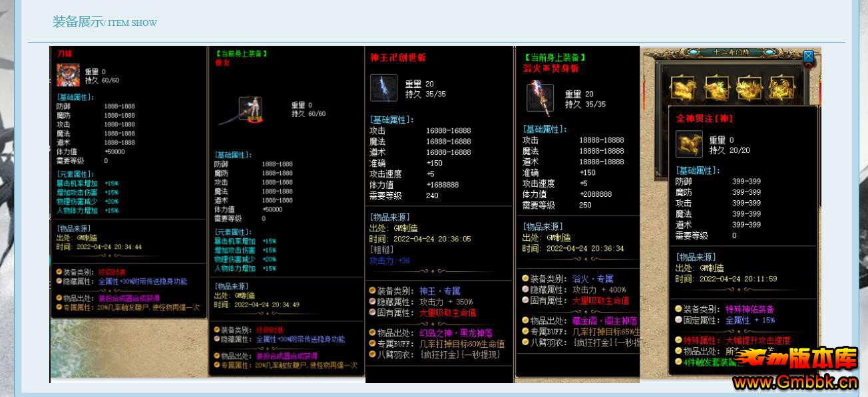The height and width of the screenshot is (397, 868).
Task: Click the 浴火※焚身斩 item name
Action: [x=550, y=68]
